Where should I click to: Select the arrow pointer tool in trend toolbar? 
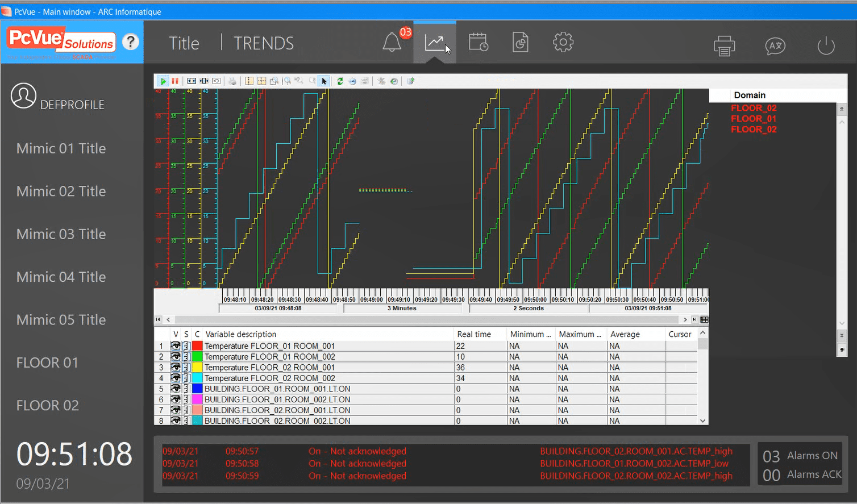pos(324,81)
